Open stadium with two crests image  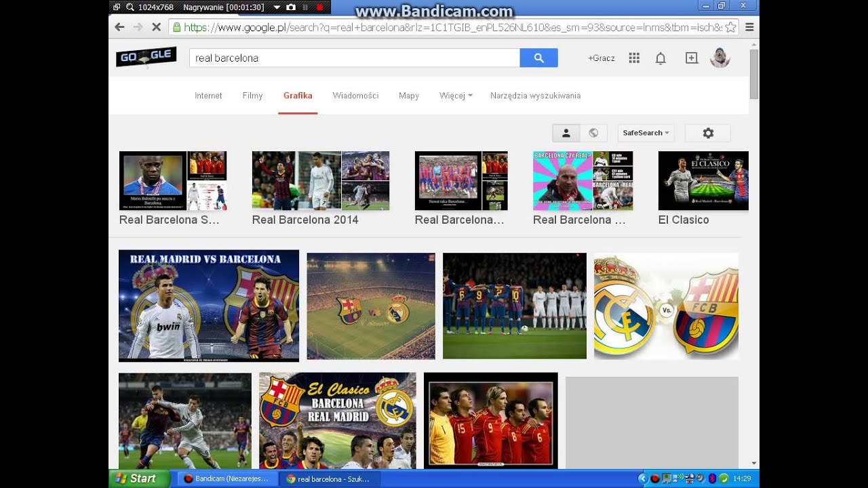pyautogui.click(x=371, y=306)
